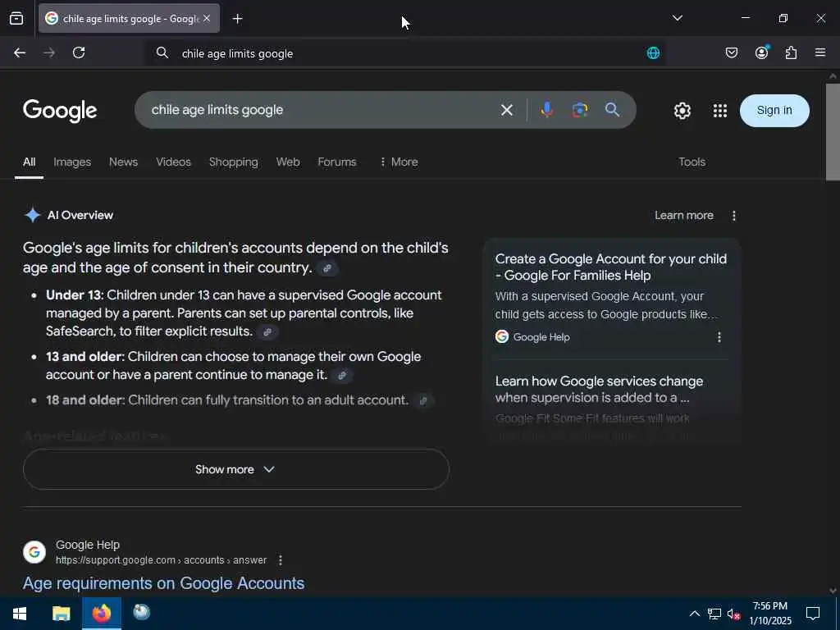
Task: Click the support.google.com result URL
Action: 162,560
